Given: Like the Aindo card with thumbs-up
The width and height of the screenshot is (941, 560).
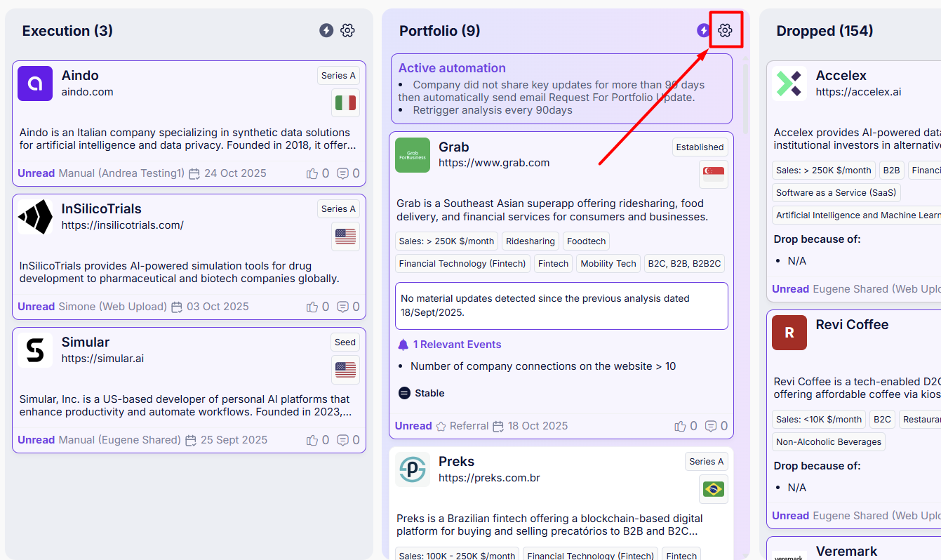Looking at the screenshot, I should pyautogui.click(x=312, y=173).
